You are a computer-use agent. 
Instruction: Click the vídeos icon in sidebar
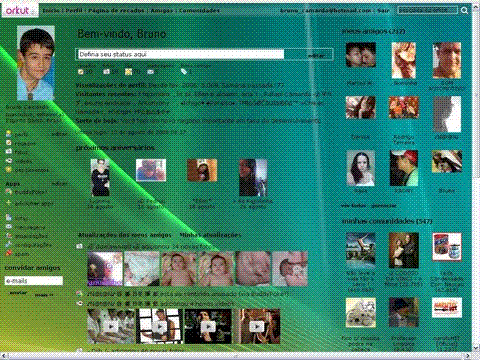tap(8, 160)
